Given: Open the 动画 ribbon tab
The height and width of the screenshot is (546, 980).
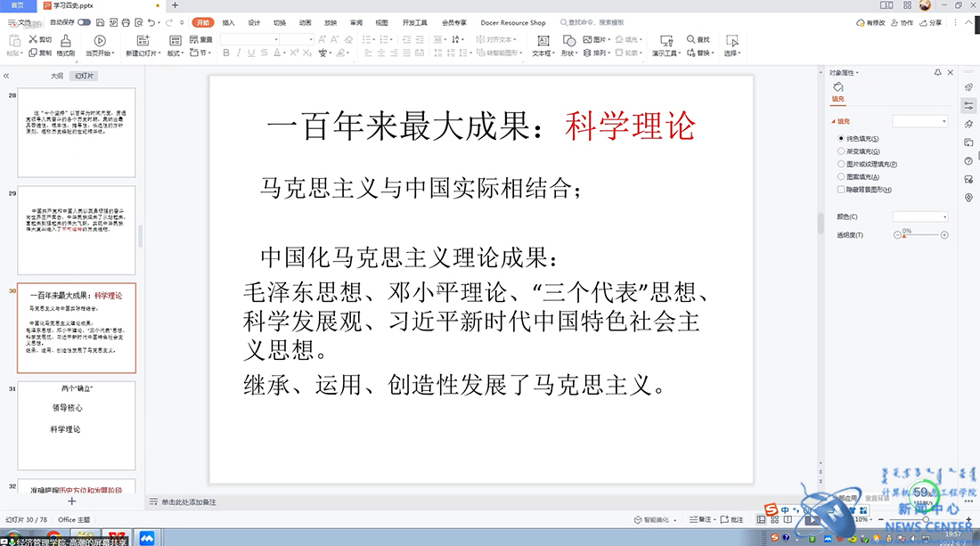Looking at the screenshot, I should pyautogui.click(x=306, y=22).
